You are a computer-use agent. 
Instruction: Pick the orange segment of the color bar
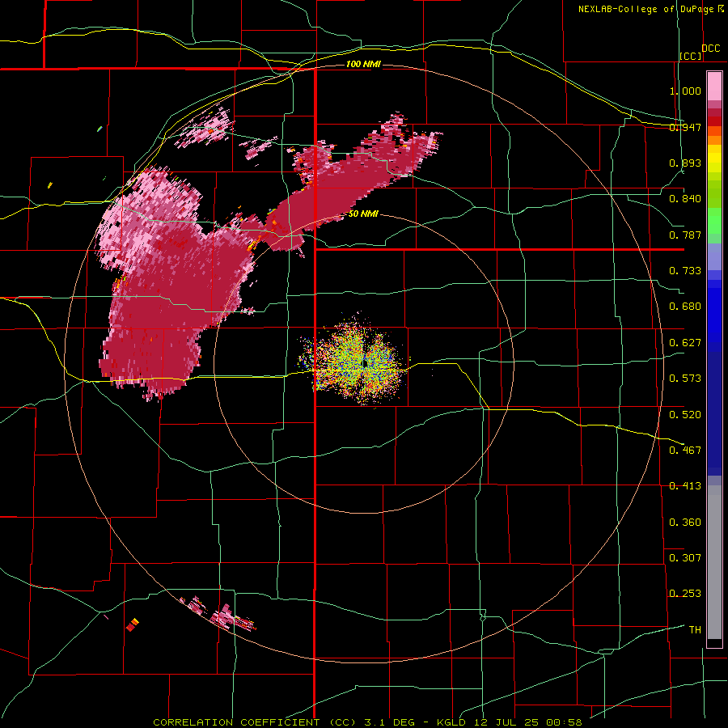(714, 141)
